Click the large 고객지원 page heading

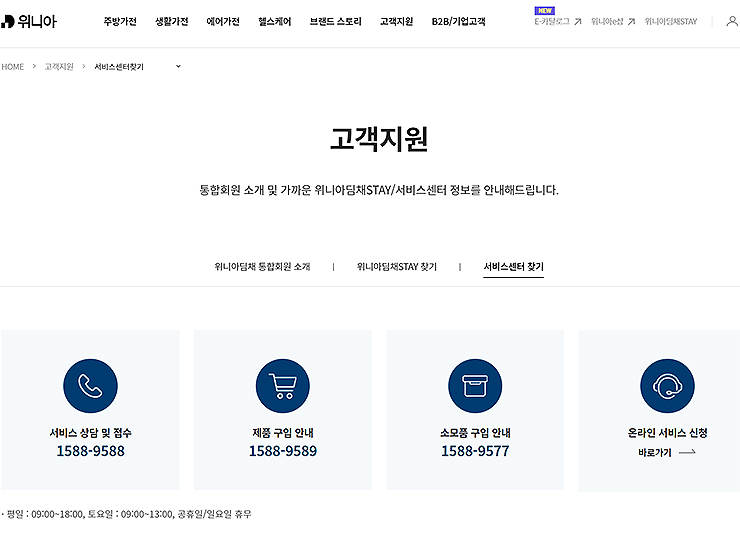[x=379, y=139]
